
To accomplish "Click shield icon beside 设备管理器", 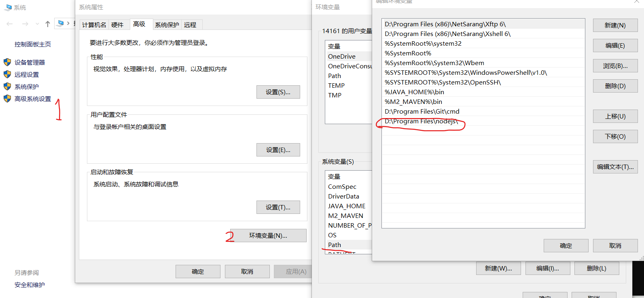I will 7,62.
